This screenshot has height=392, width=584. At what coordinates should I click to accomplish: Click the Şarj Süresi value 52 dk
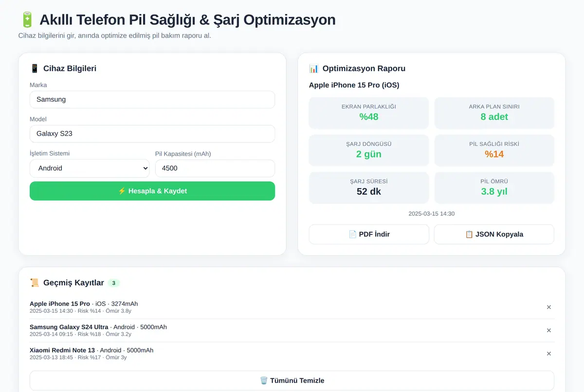369,192
